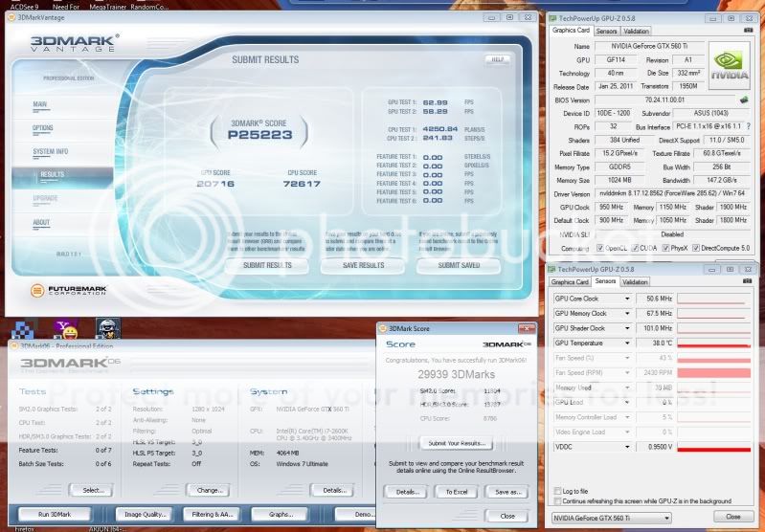Open the GPU Core Clock sensor dropdown
765x532 pixels.
point(627,299)
